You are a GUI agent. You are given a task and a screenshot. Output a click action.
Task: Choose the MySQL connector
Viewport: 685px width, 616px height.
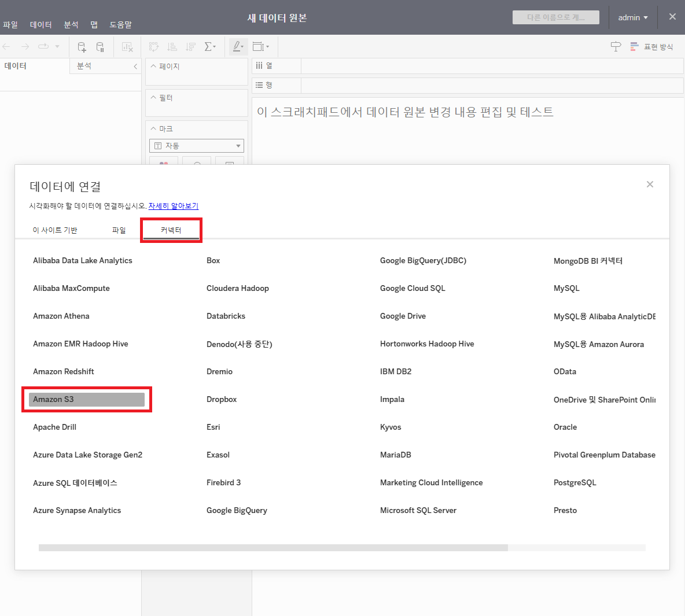click(x=566, y=289)
